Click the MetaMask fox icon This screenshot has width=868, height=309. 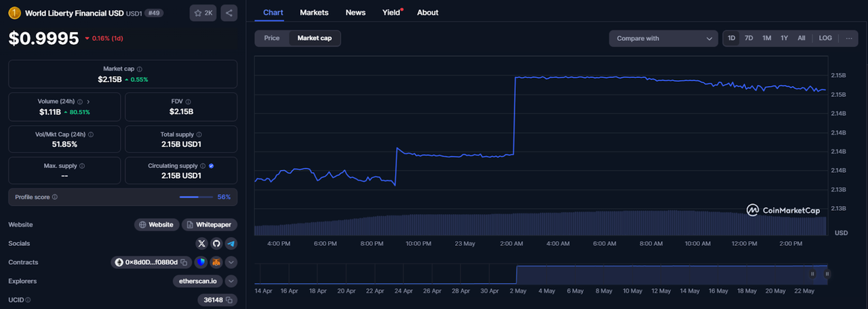click(216, 262)
